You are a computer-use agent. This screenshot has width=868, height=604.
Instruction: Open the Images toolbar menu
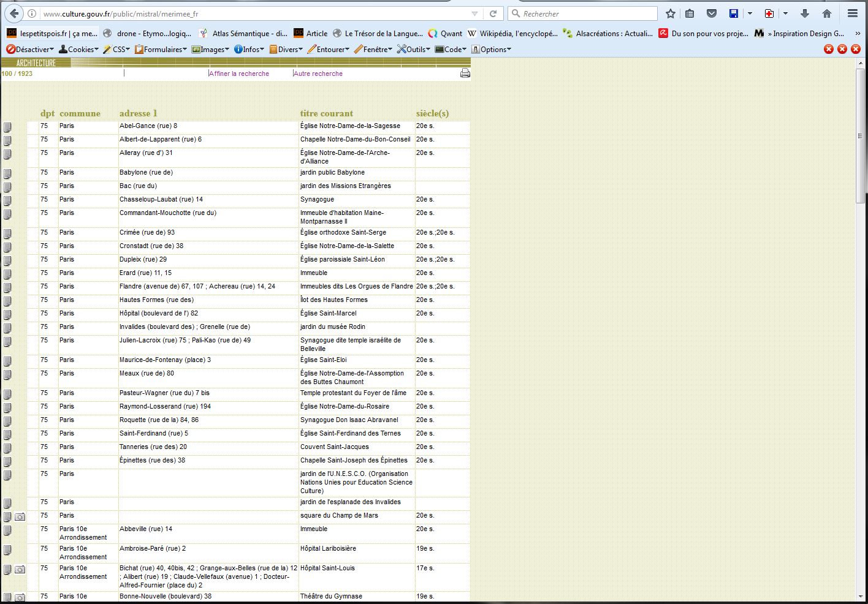click(210, 50)
